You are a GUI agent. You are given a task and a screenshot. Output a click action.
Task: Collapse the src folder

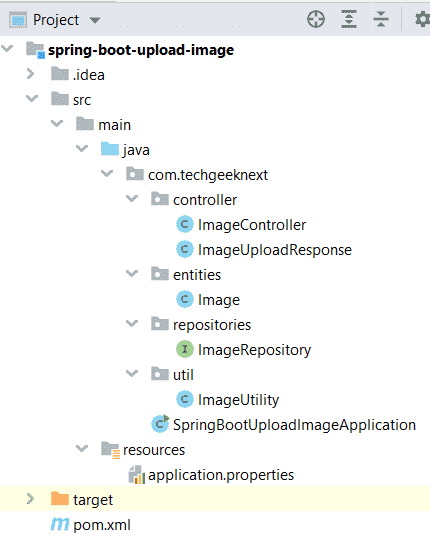point(32,99)
